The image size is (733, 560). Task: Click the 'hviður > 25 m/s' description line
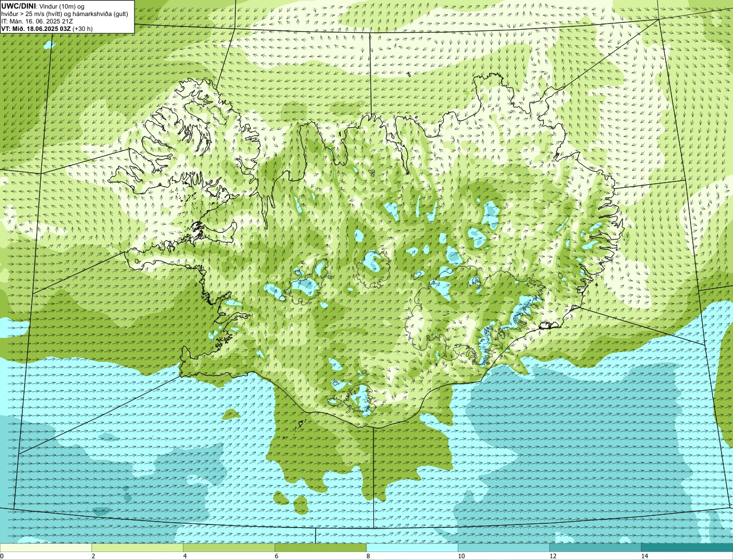click(x=64, y=14)
